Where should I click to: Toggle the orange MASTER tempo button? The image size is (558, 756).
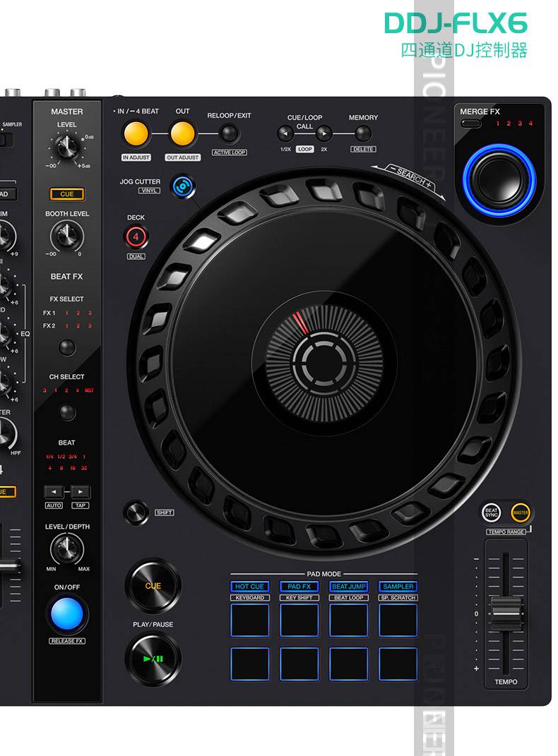tap(521, 512)
